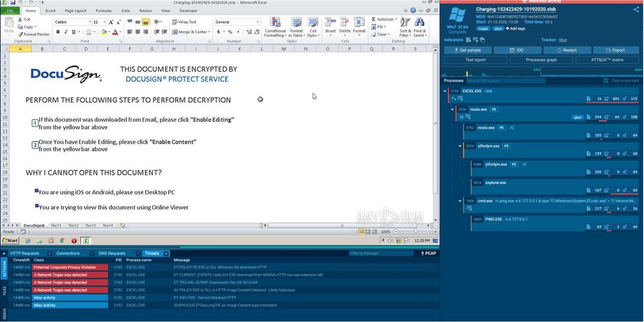Collapse the cmd.exe process node
Image resolution: width=644 pixels, height=322 pixels.
(x=460, y=201)
